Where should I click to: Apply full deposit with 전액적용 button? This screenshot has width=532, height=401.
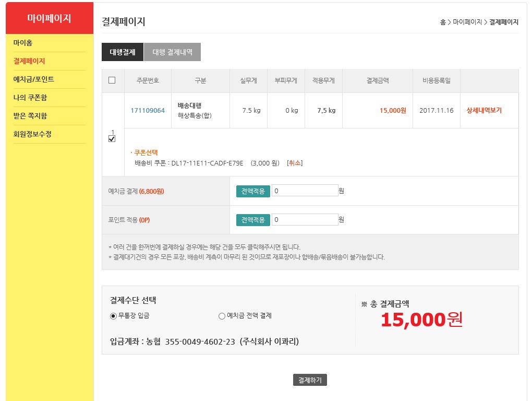point(253,191)
